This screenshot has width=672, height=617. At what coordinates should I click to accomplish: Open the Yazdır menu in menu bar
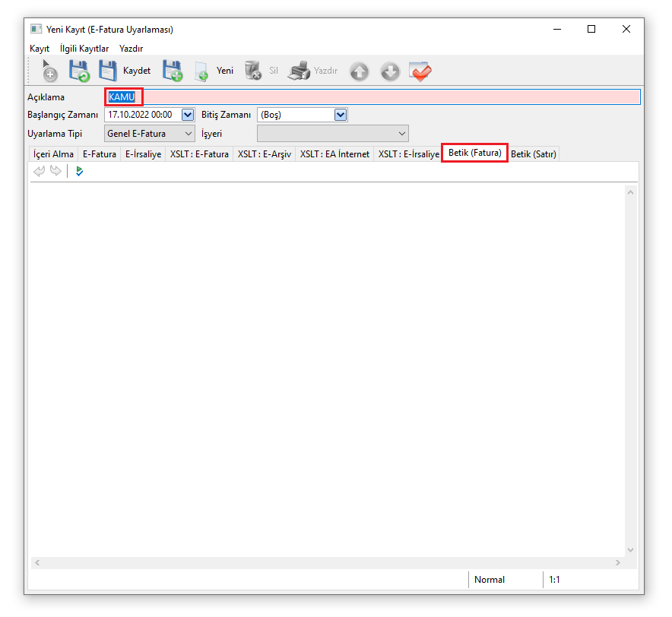(132, 49)
